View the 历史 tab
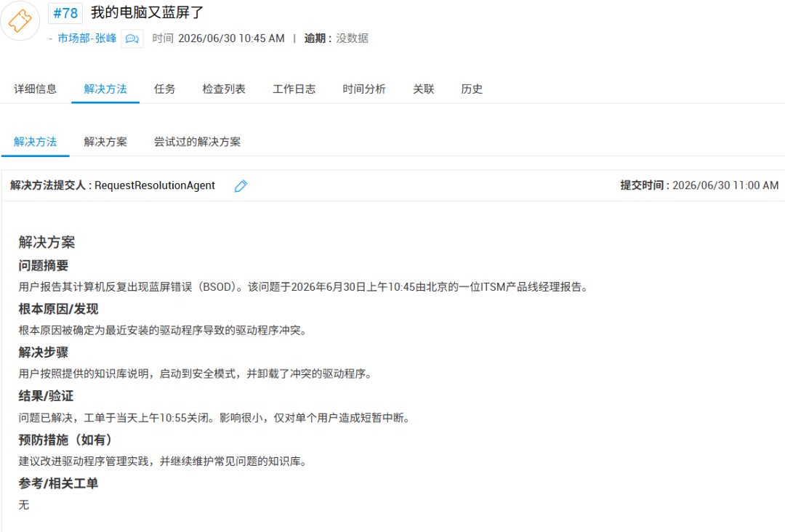785x532 pixels. tap(472, 89)
